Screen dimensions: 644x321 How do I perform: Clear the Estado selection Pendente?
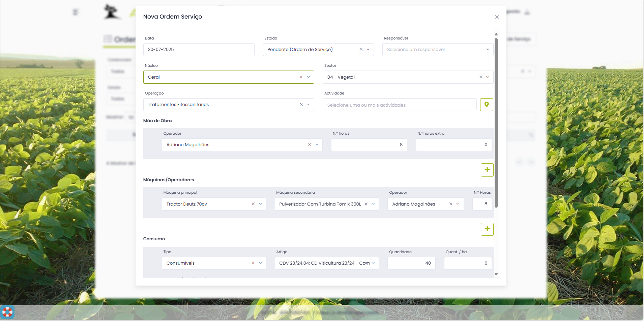coord(361,50)
